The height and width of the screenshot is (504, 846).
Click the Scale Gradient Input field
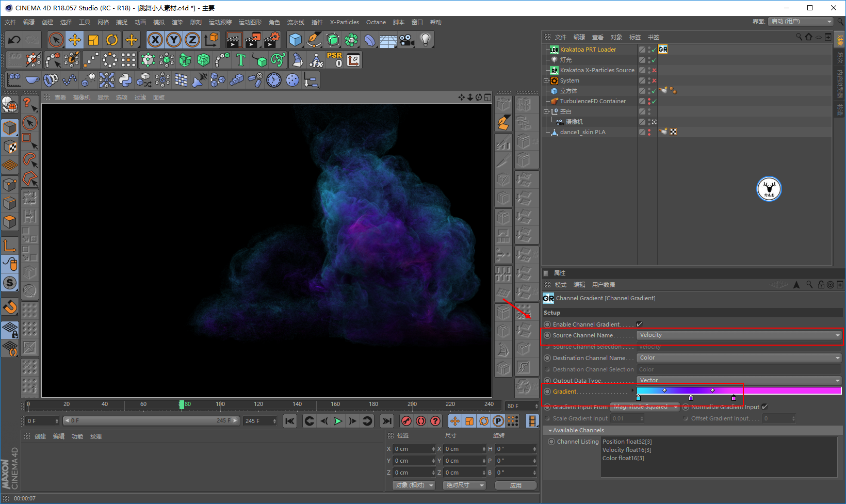627,418
